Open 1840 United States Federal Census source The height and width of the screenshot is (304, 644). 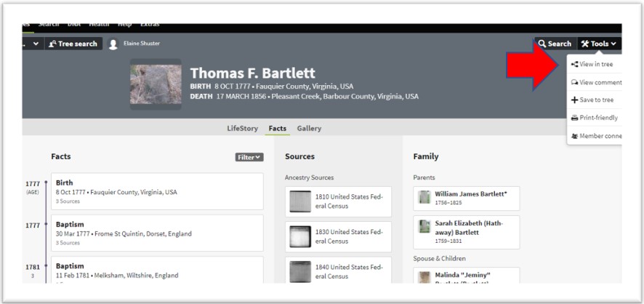pos(338,270)
